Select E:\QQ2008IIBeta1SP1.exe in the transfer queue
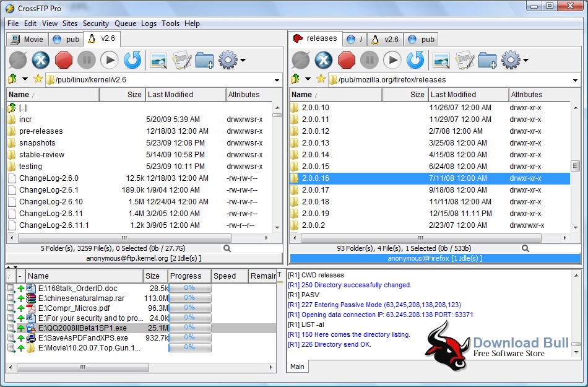The width and height of the screenshot is (588, 387). pyautogui.click(x=141, y=328)
